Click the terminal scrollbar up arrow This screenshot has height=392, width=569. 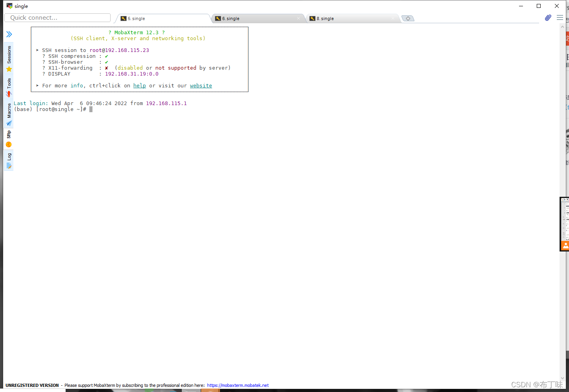562,28
